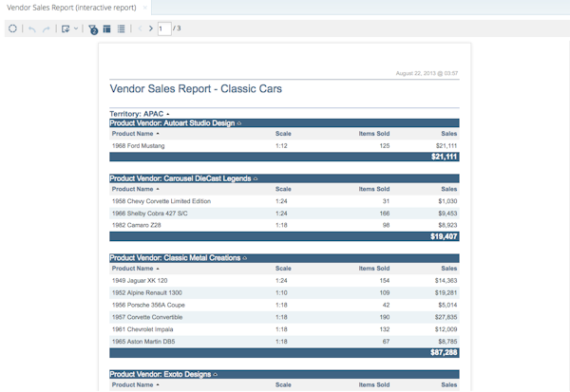Select the 1961 Chevrolet Impala cell

point(142,329)
